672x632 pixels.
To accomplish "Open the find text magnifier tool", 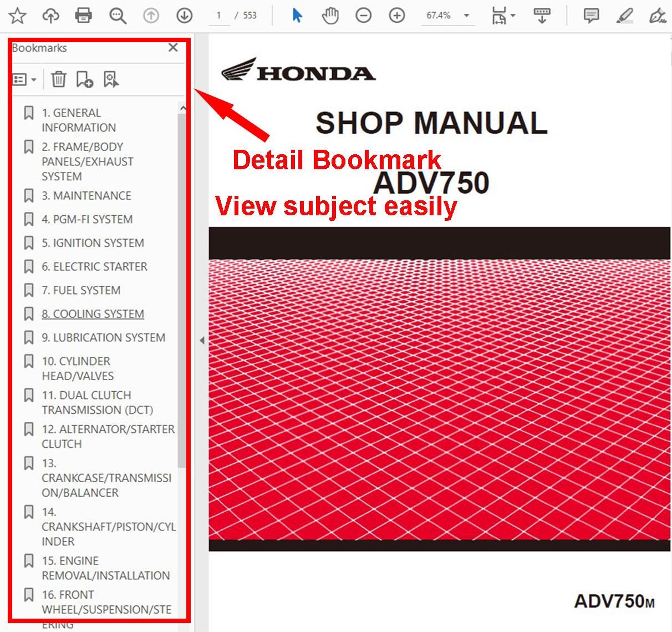I will pyautogui.click(x=118, y=16).
